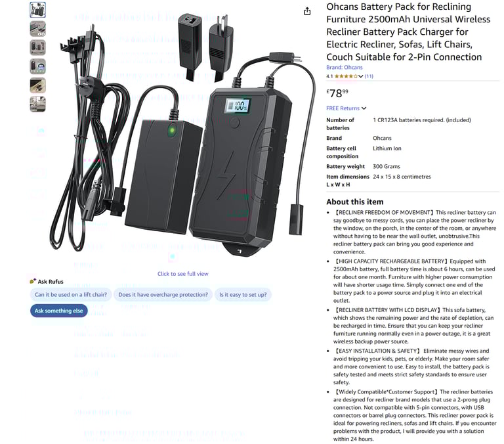Click the 'Click to see full view' link
This screenshot has height=444, width=504.
click(x=182, y=274)
